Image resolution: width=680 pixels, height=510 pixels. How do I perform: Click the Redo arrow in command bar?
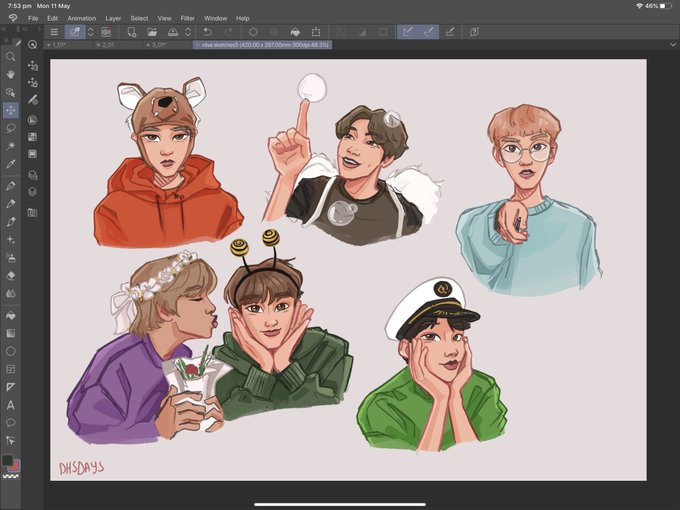point(228,32)
